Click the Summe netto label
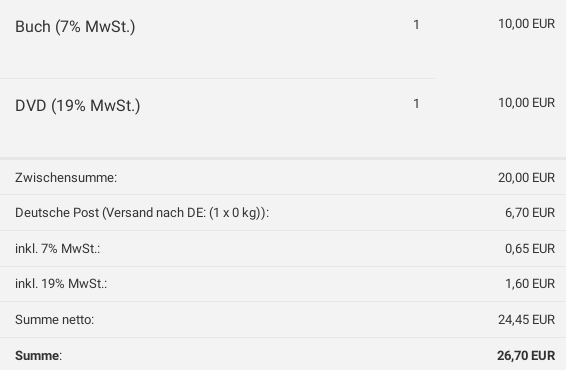This screenshot has width=566, height=370. pyautogui.click(x=55, y=319)
